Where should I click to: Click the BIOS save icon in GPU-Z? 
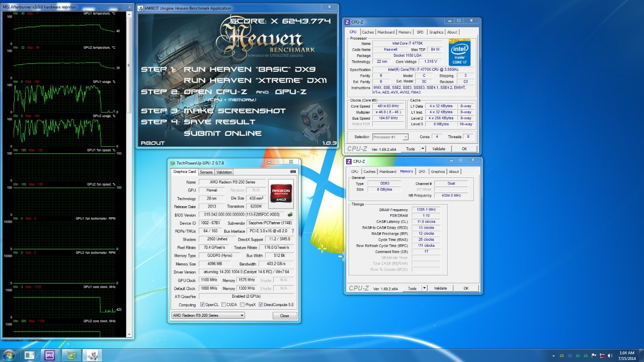(x=290, y=215)
